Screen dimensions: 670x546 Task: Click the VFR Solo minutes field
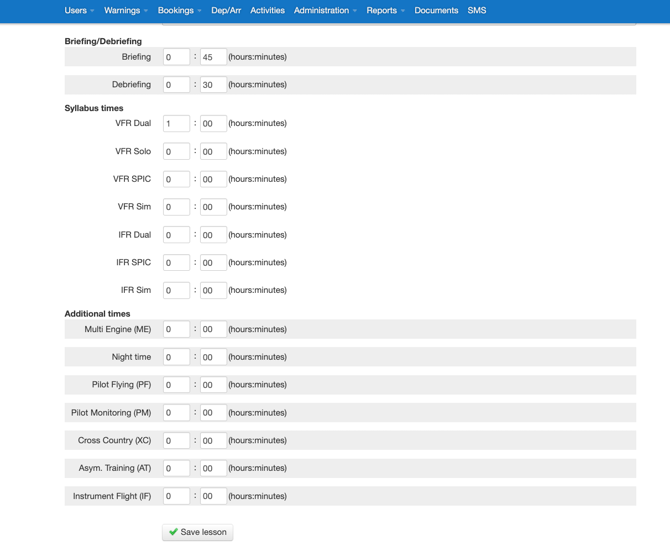pos(213,152)
